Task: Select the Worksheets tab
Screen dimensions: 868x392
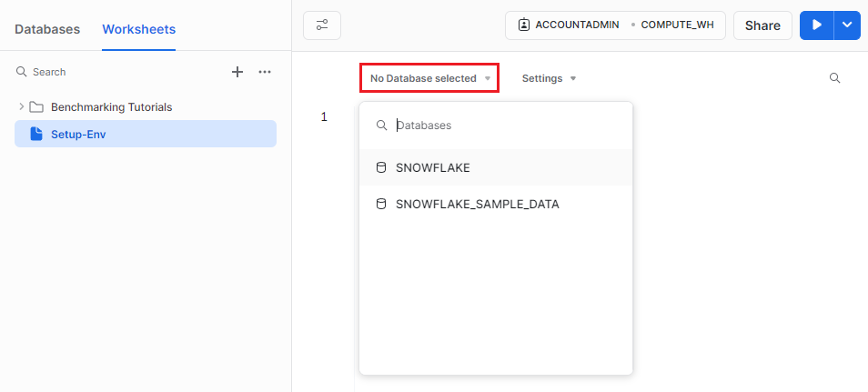Action: [139, 29]
